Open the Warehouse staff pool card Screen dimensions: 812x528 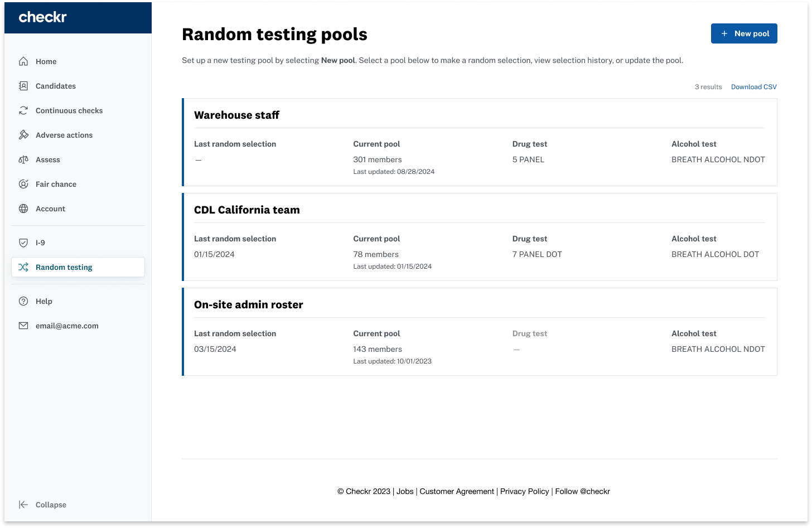point(480,142)
